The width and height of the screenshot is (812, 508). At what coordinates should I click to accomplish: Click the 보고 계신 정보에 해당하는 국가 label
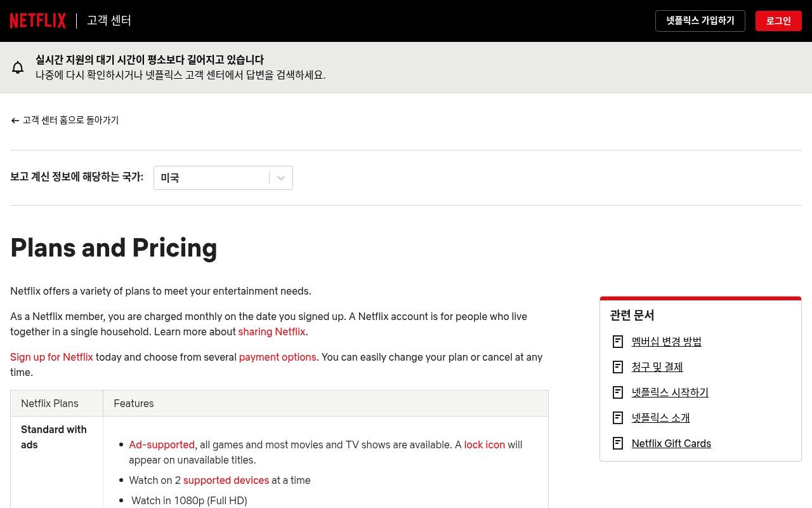[77, 177]
